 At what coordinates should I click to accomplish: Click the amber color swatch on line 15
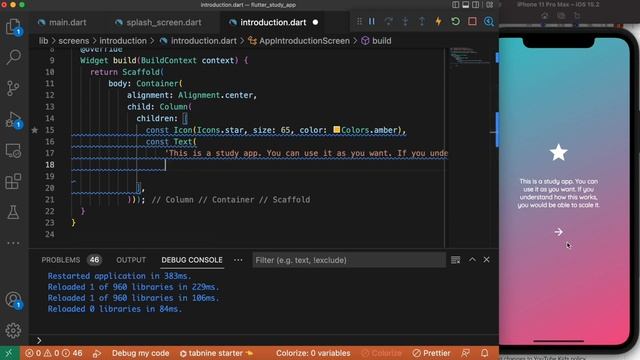(336, 130)
